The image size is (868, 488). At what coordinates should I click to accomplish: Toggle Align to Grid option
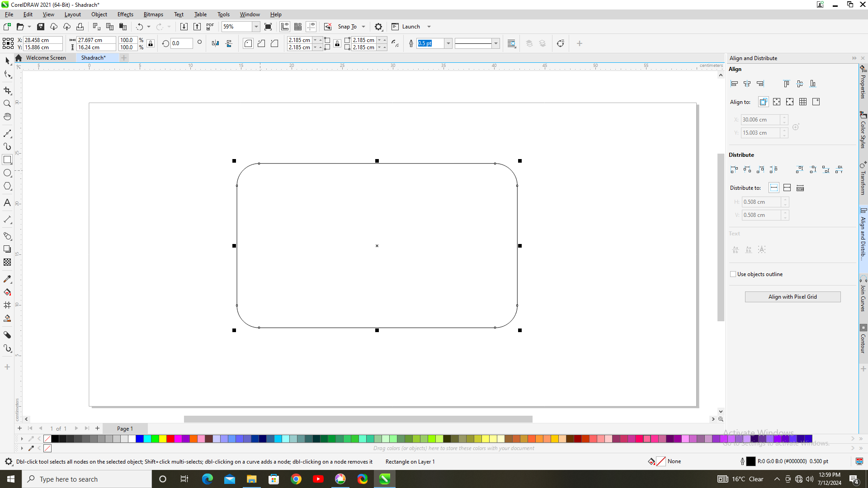[x=803, y=102]
